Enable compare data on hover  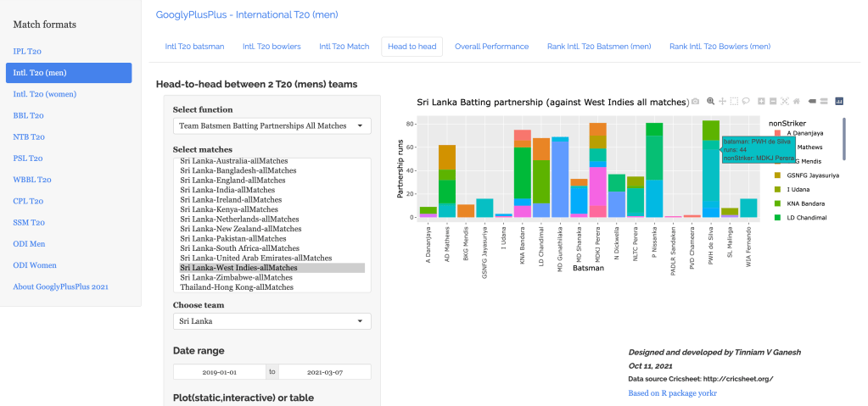point(824,101)
